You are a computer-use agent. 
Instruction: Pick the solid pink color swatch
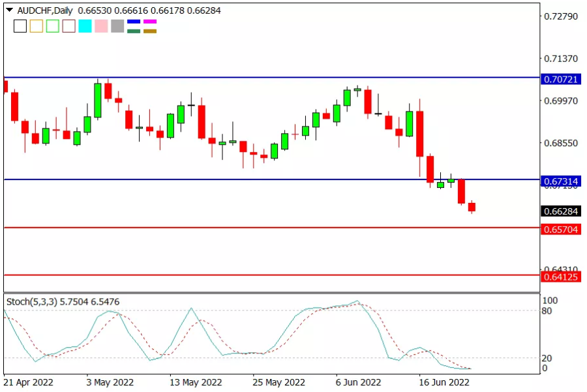pos(101,26)
